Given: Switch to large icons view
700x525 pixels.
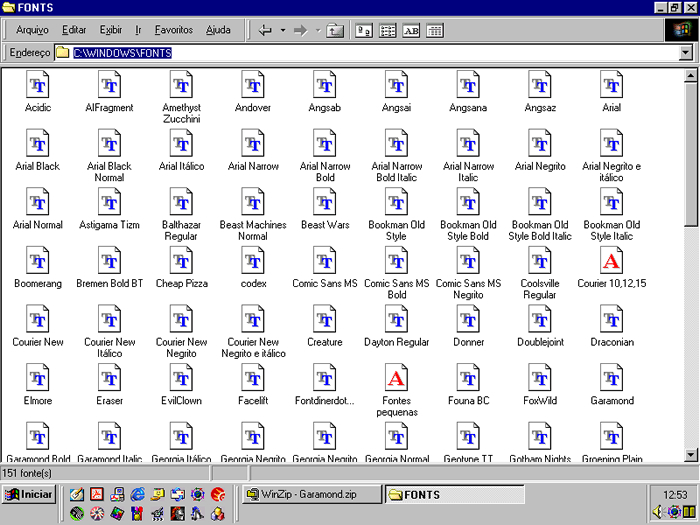Looking at the screenshot, I should (364, 30).
